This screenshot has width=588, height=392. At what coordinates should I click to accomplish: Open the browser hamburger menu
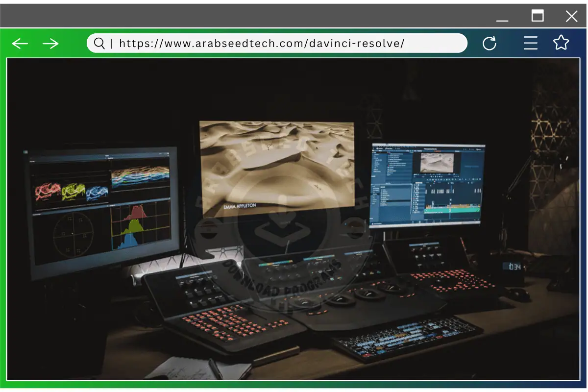(531, 43)
